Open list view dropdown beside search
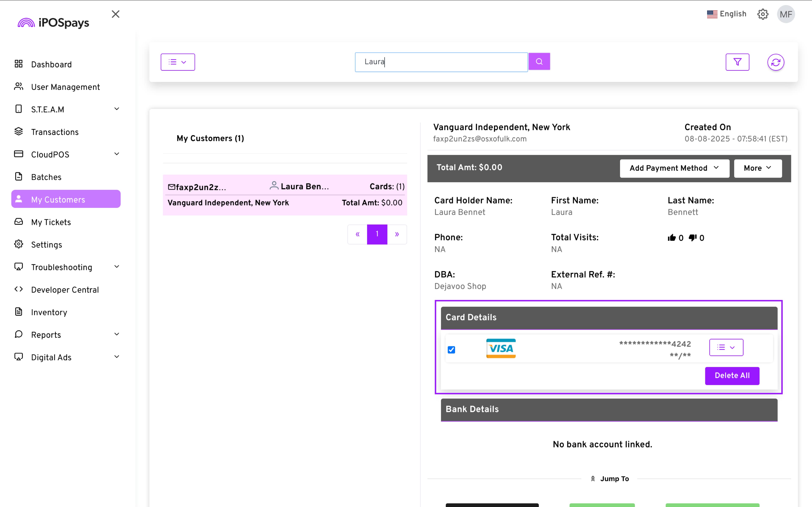The height and width of the screenshot is (507, 812). click(177, 62)
